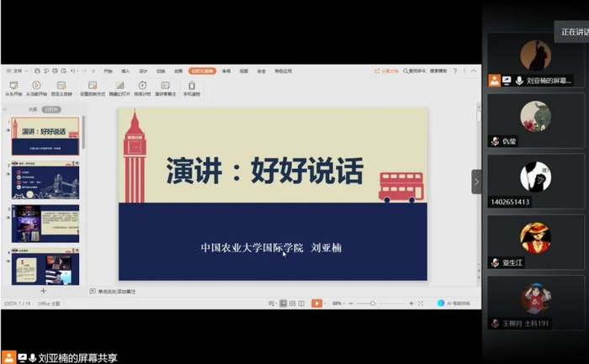Screen dimensions: 589x364
Task: Open dropdown arrow beside play button
Action: [325, 303]
